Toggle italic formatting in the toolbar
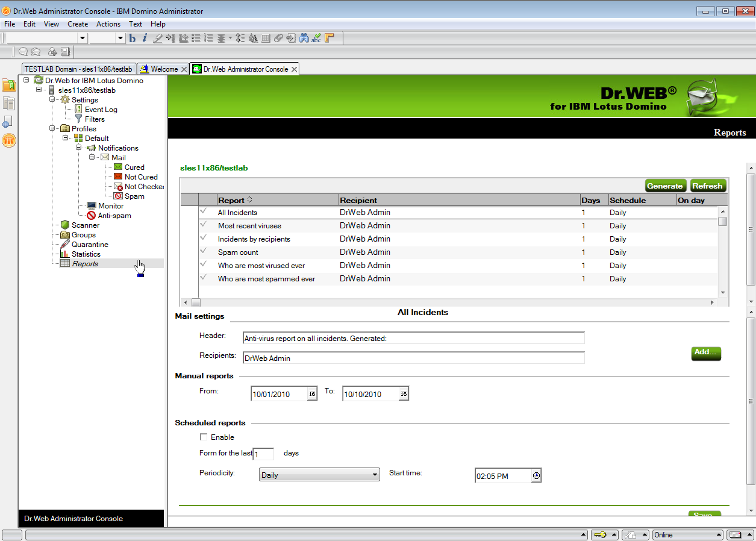 pos(145,38)
